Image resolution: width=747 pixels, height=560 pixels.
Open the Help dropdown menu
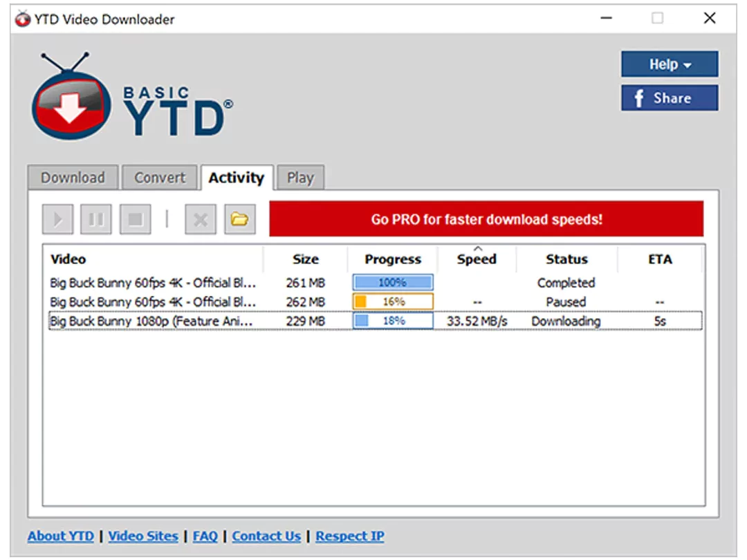pos(668,64)
